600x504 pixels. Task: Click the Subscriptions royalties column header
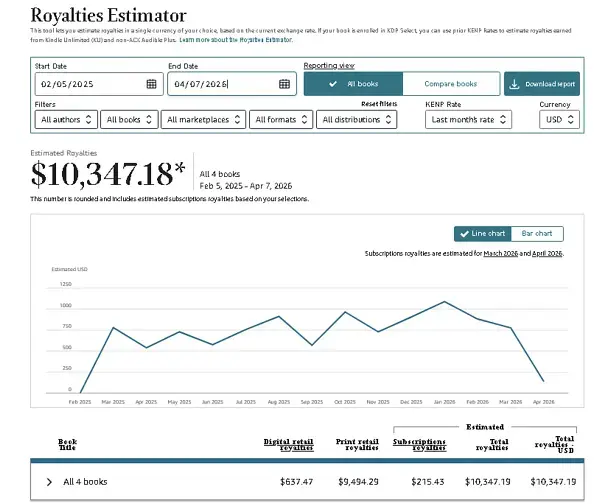coord(419,444)
